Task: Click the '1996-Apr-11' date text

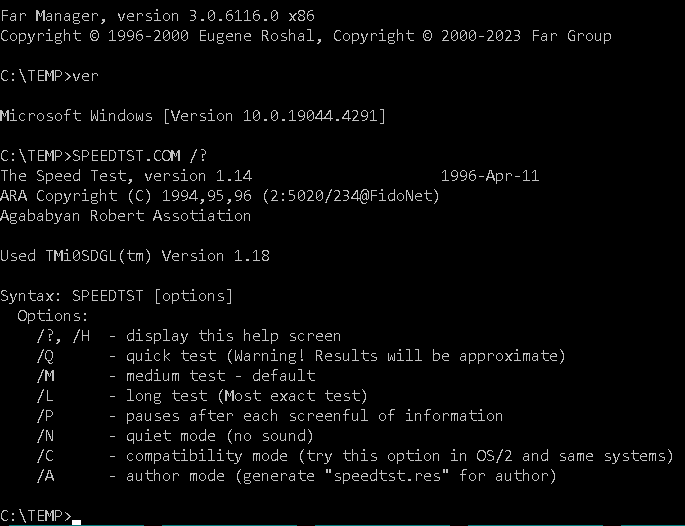Action: click(490, 176)
